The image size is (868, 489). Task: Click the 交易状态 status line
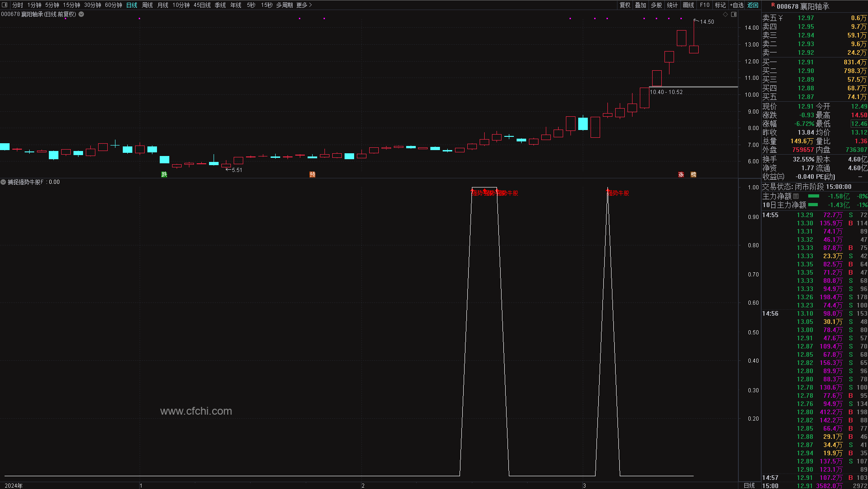(x=807, y=187)
